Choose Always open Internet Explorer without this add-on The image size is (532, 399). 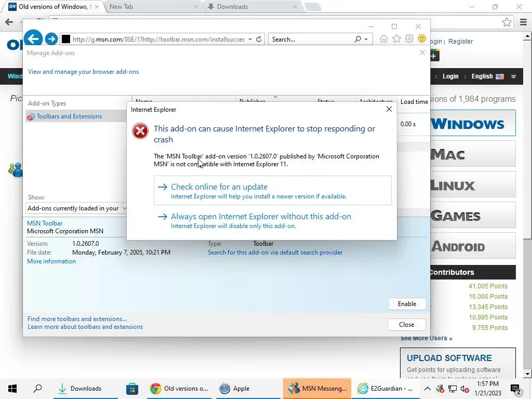tap(272, 220)
